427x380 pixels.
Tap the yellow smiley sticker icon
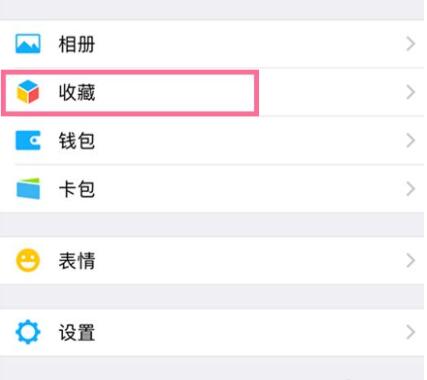pos(28,260)
